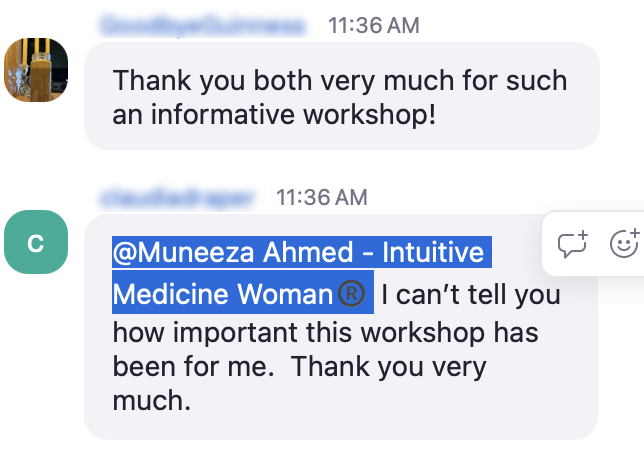644x458 pixels.
Task: Click the green "C" profile avatar
Action: click(x=35, y=245)
